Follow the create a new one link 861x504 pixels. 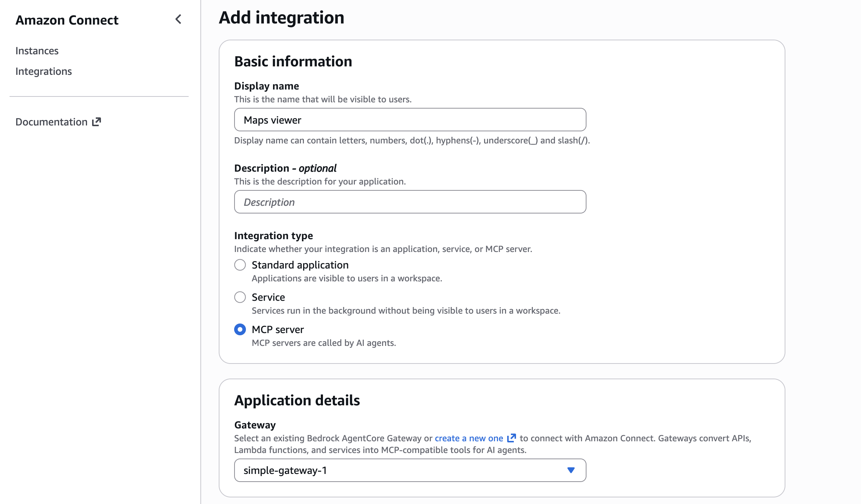coord(469,438)
